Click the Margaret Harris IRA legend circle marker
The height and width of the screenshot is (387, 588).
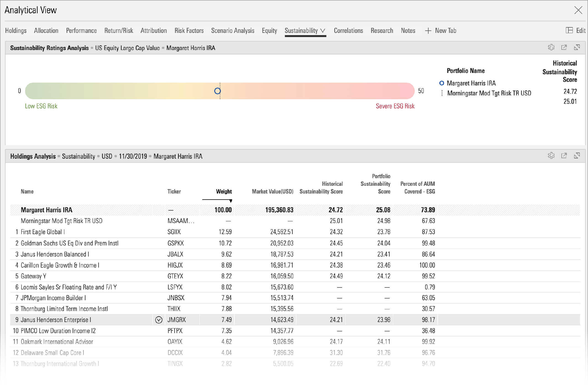[x=442, y=83]
